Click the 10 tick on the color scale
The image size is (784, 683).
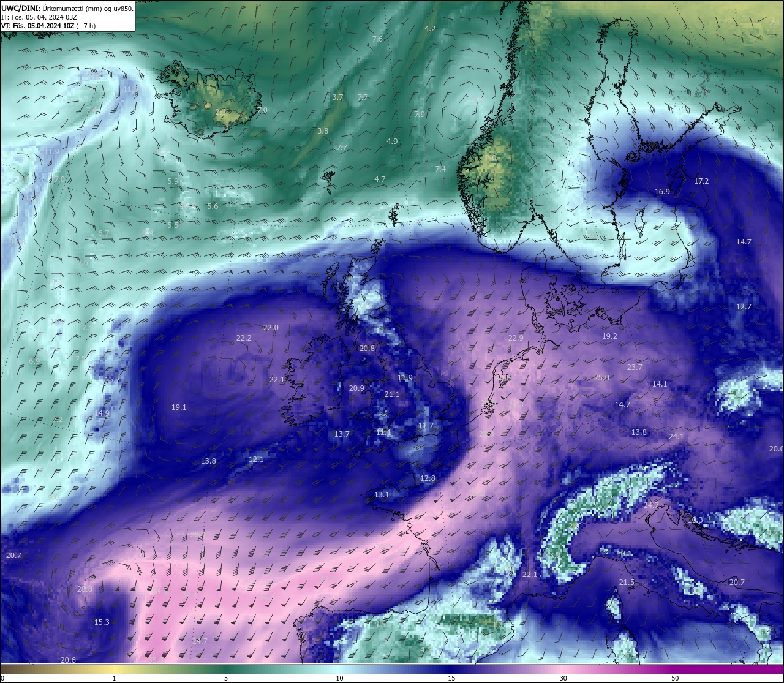(339, 678)
